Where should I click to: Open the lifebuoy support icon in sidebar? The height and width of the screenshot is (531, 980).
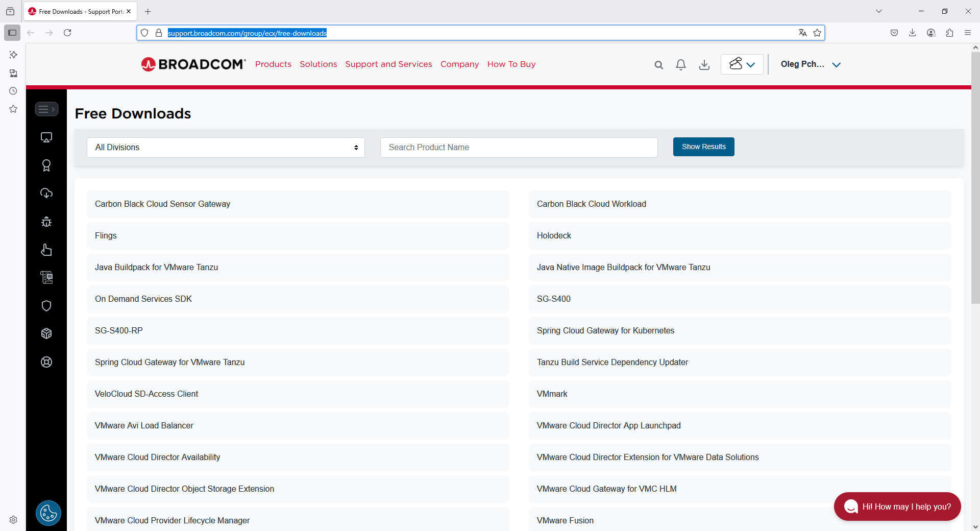[46, 362]
